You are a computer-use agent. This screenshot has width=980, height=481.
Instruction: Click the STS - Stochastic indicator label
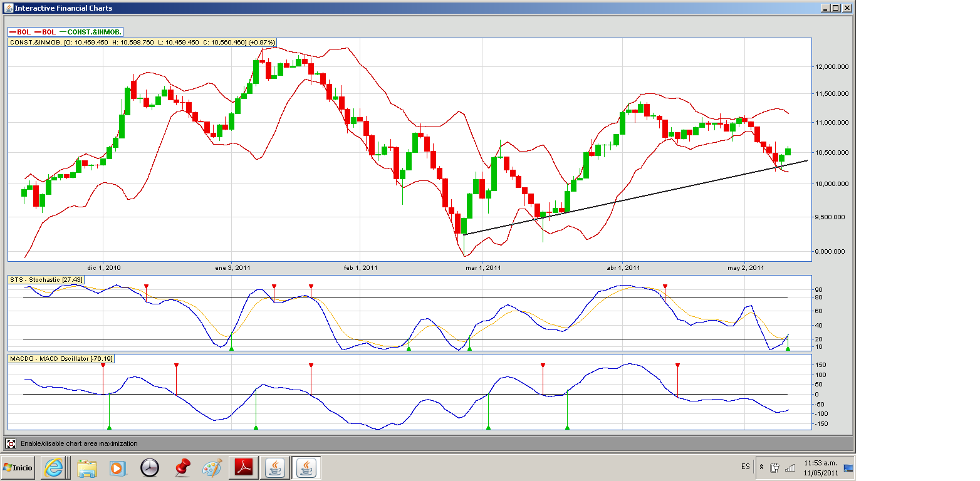point(46,279)
